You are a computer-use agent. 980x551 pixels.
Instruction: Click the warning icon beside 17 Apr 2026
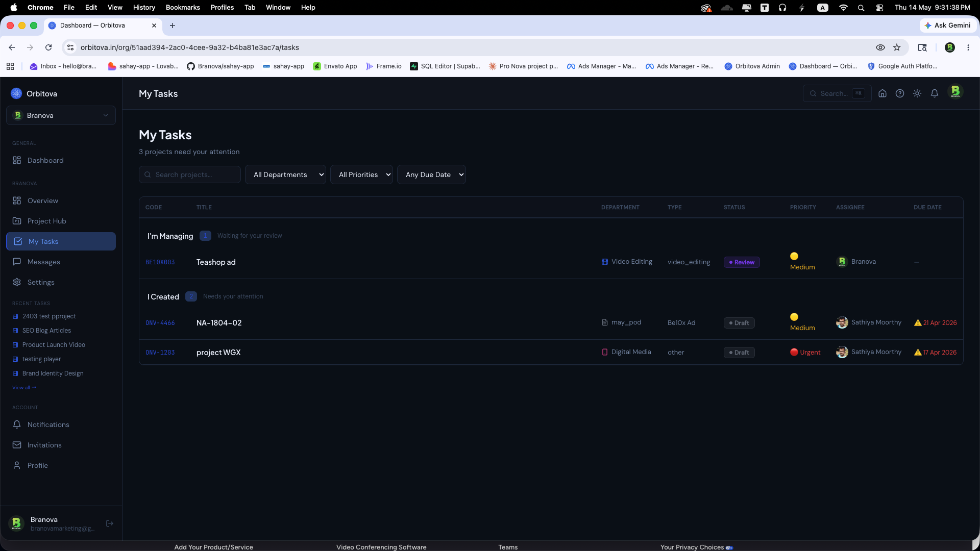pos(918,352)
